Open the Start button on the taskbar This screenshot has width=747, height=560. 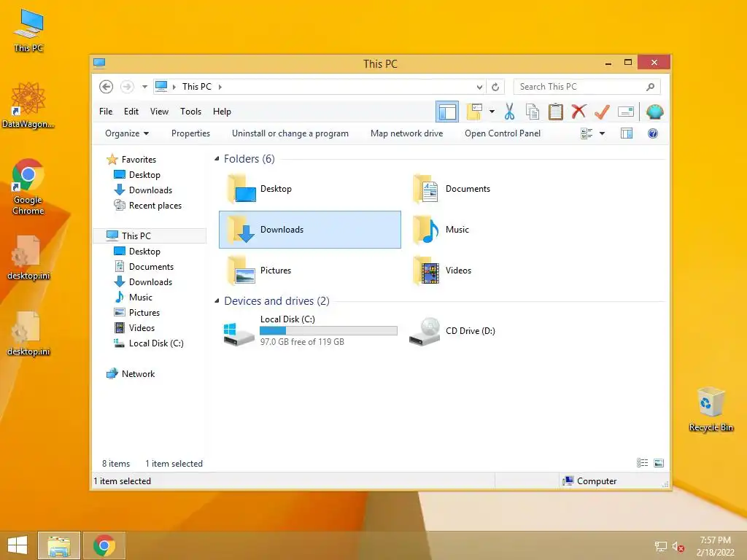tap(18, 545)
